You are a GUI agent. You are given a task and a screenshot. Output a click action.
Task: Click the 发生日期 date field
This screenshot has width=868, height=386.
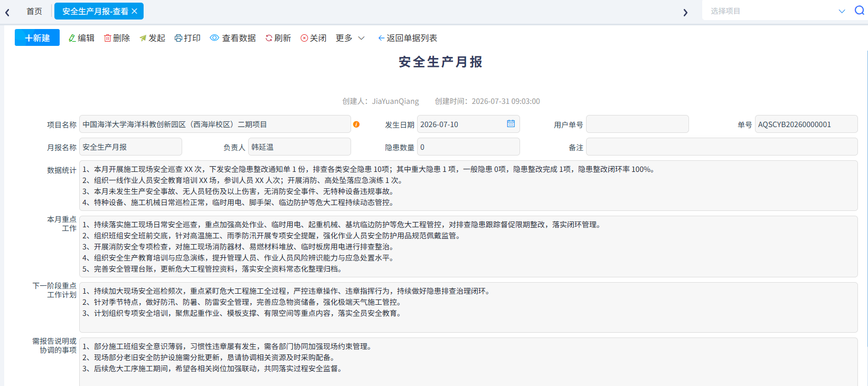pos(468,124)
